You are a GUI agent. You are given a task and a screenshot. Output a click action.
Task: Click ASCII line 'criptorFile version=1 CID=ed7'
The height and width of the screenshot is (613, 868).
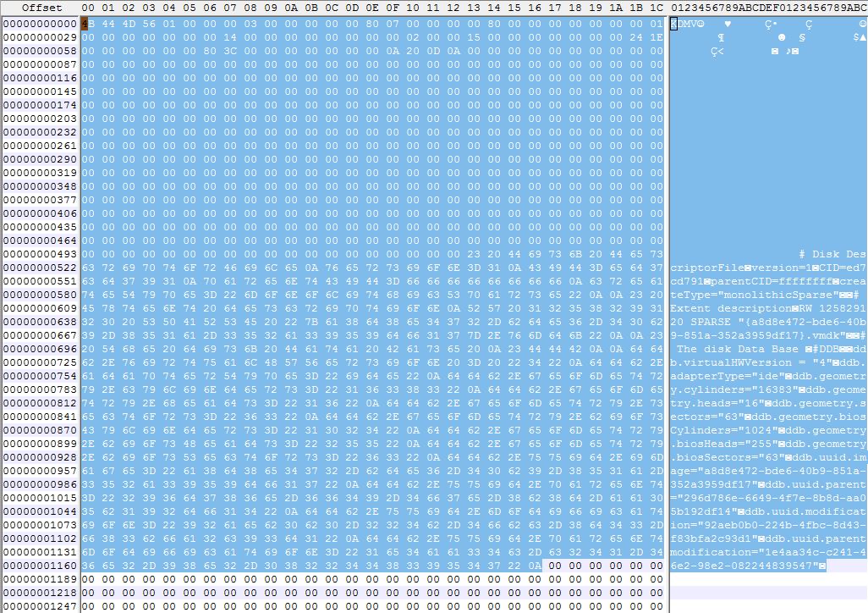(x=768, y=268)
